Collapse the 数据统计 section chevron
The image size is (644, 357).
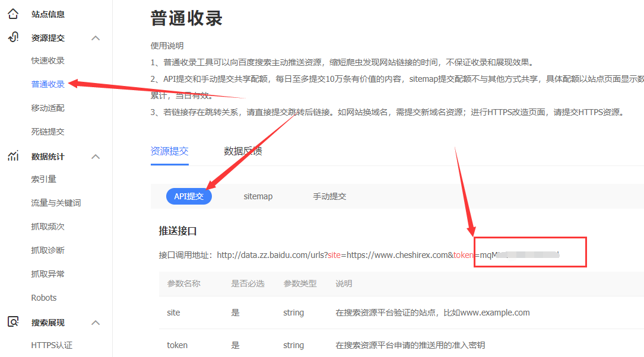tap(96, 157)
